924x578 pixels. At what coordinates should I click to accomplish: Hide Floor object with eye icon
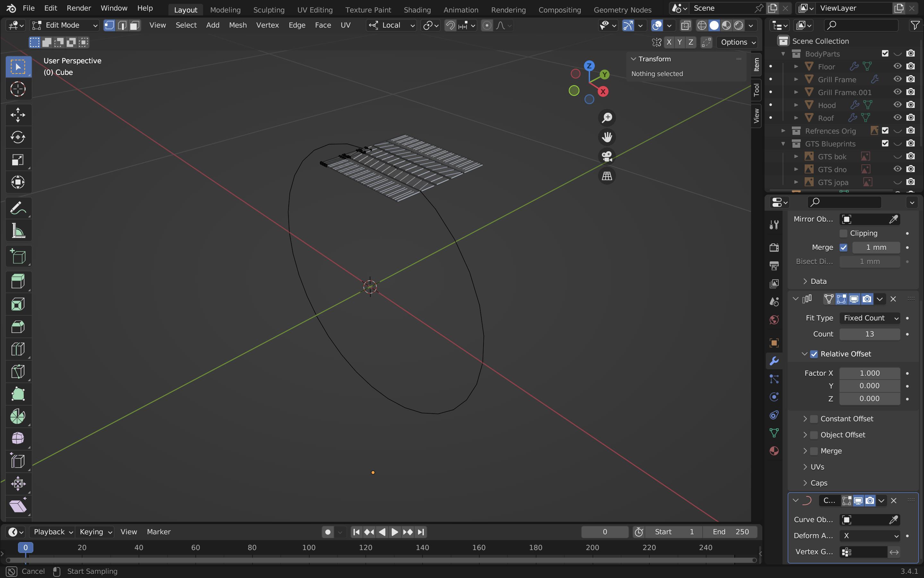(x=897, y=66)
